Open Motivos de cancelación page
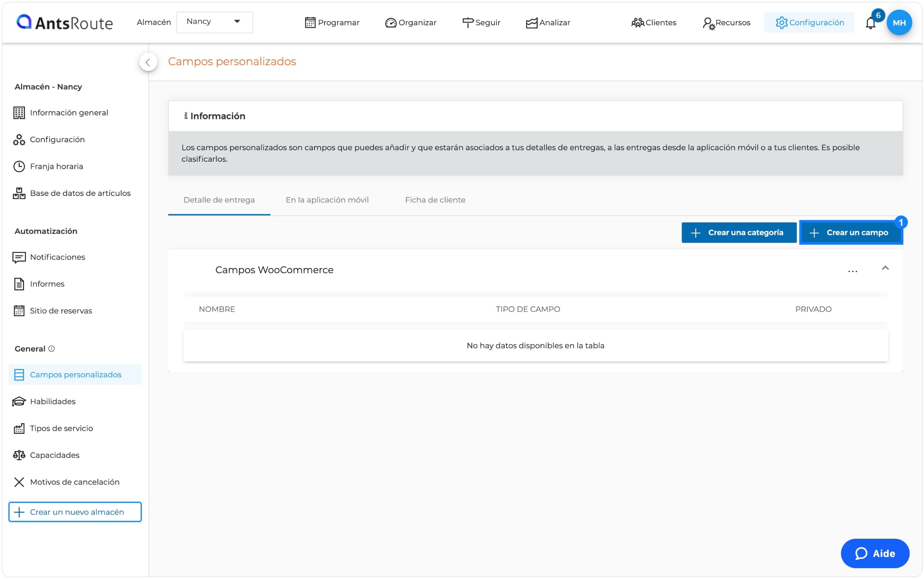 pos(75,482)
